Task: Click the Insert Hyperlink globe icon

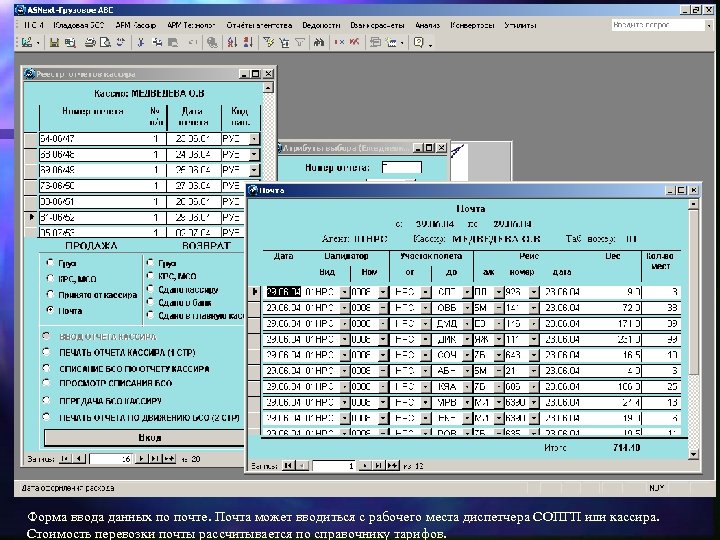Action: point(212,43)
